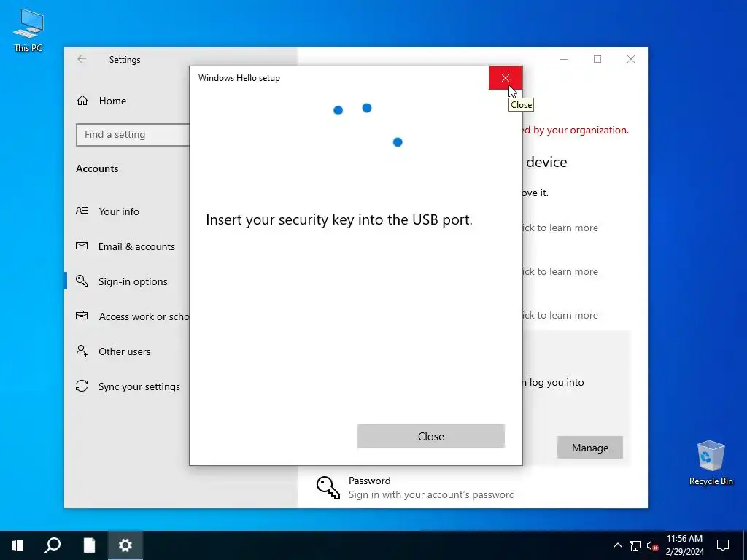The width and height of the screenshot is (747, 560).
Task: Go back using Settings back arrow
Action: (82, 59)
